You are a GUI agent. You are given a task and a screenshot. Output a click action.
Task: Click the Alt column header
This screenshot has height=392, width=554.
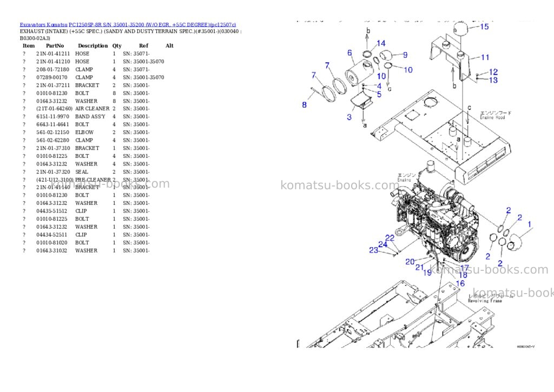169,46
